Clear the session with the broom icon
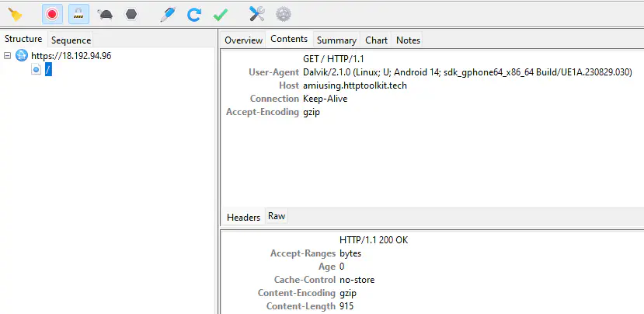644x314 pixels. click(x=15, y=13)
